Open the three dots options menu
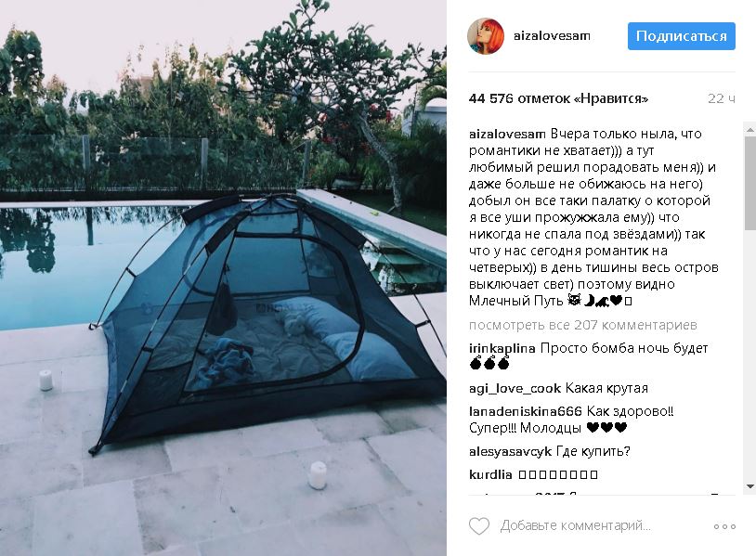Screen dimensions: 756x556 [724, 526]
